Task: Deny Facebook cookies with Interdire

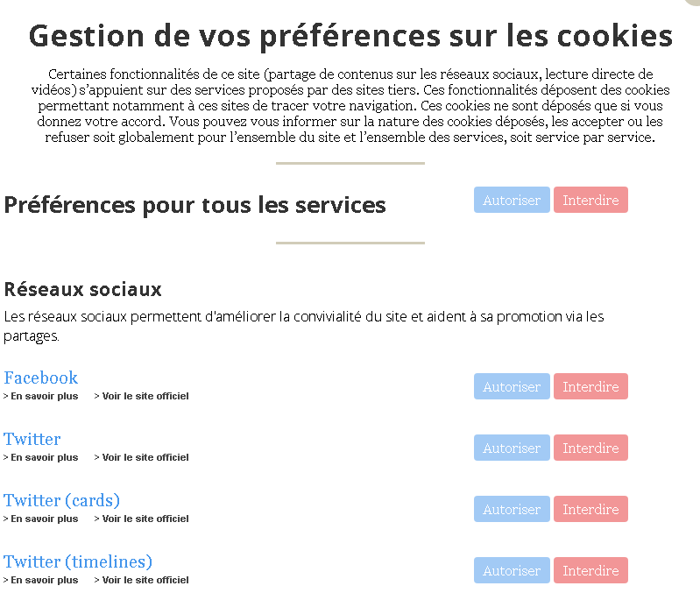Action: pos(590,386)
